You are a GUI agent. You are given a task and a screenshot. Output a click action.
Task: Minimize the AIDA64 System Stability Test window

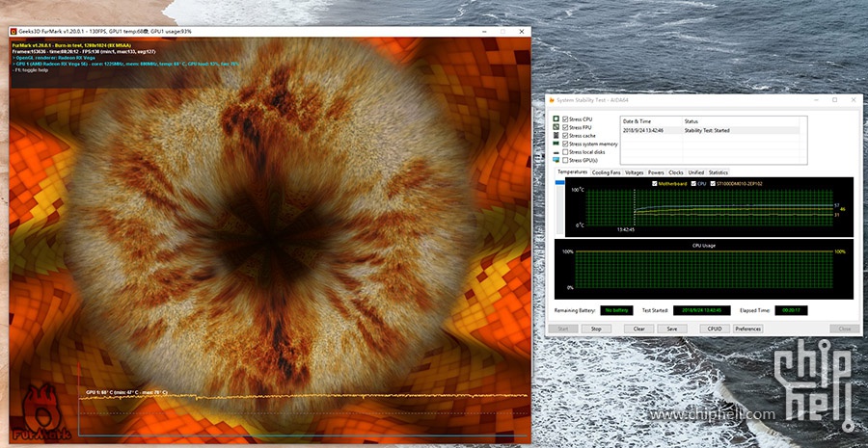817,100
